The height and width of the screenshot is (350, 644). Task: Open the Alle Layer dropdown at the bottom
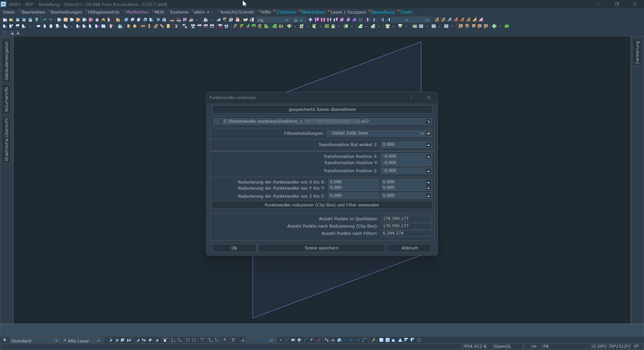pos(99,340)
